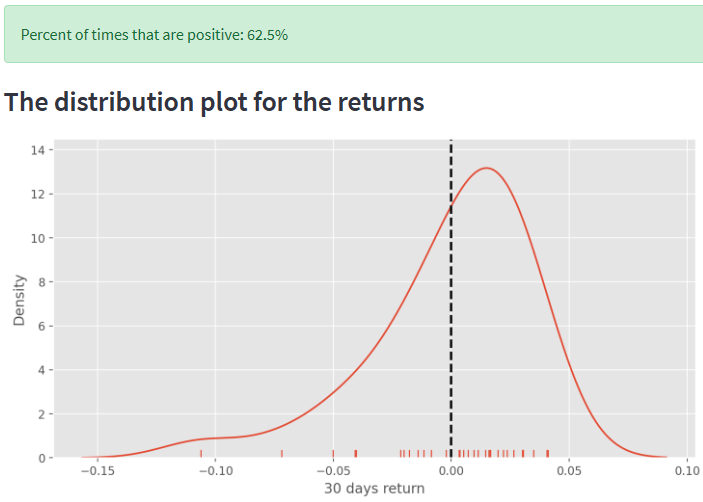Click the 10 y-axis tick label
The height and width of the screenshot is (502, 703).
click(39, 238)
